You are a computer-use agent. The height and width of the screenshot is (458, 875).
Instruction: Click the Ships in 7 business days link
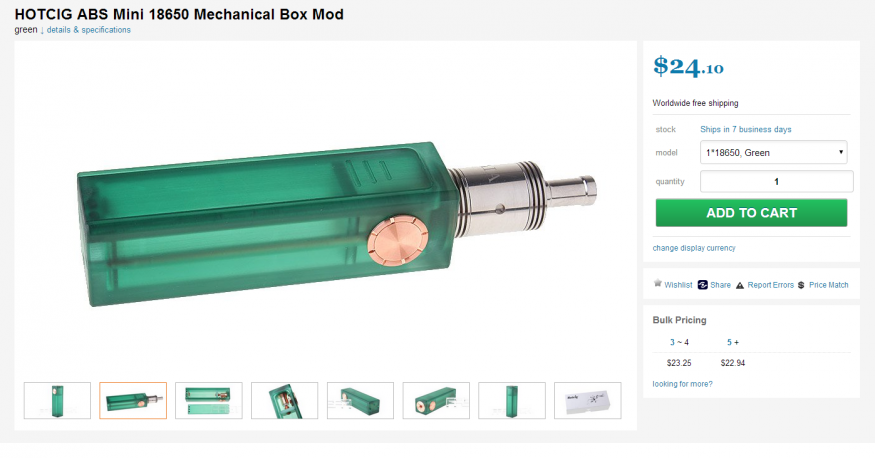[746, 129]
